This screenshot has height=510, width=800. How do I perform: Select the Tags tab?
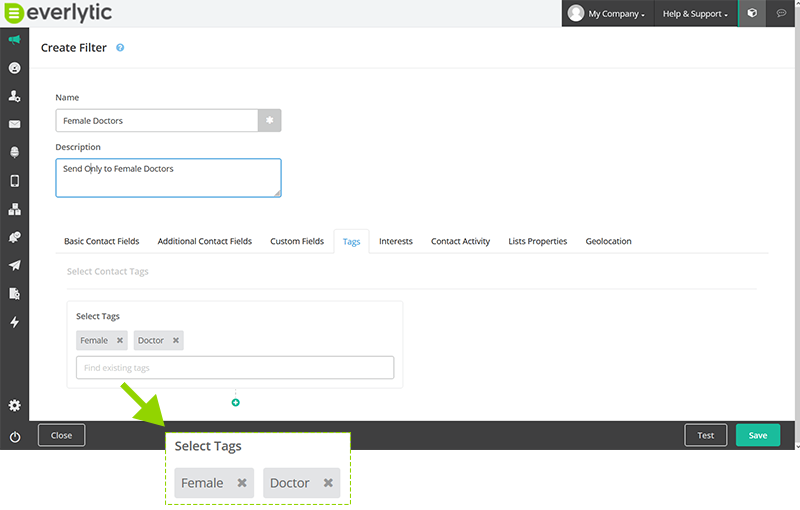pos(352,242)
